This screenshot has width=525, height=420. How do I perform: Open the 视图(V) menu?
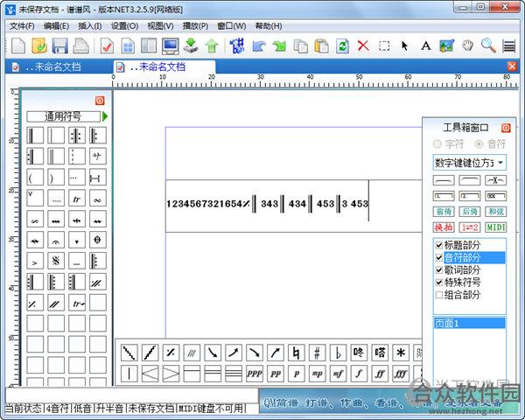click(160, 26)
